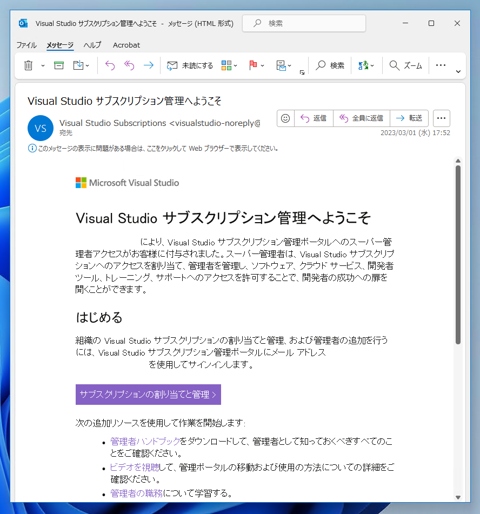The image size is (480, 514).
Task: Expand ribbon display options chevron
Action: click(458, 71)
